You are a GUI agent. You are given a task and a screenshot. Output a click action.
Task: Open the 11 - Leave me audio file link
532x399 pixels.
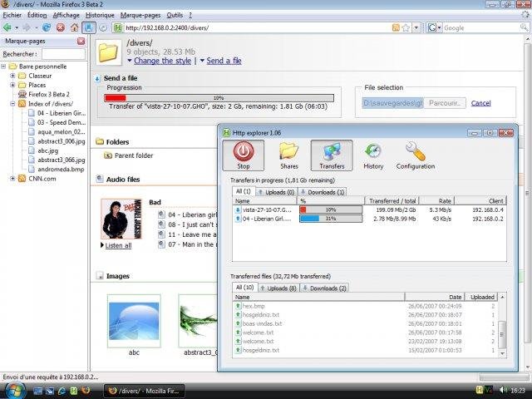click(192, 234)
